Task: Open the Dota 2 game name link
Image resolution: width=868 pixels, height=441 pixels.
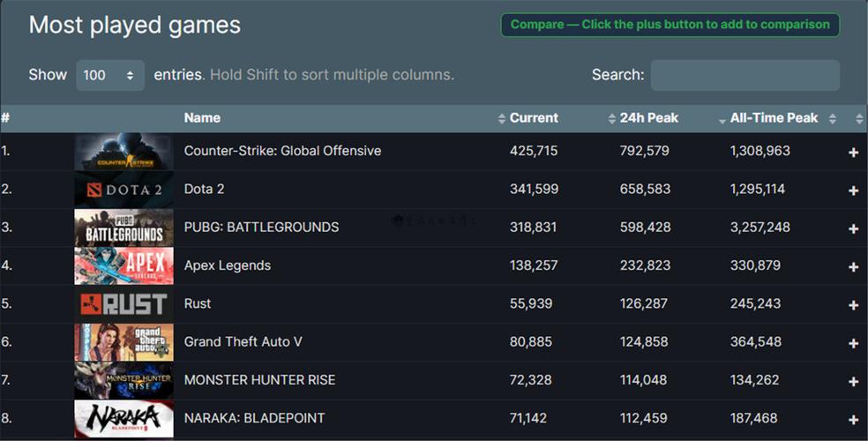Action: [x=204, y=190]
